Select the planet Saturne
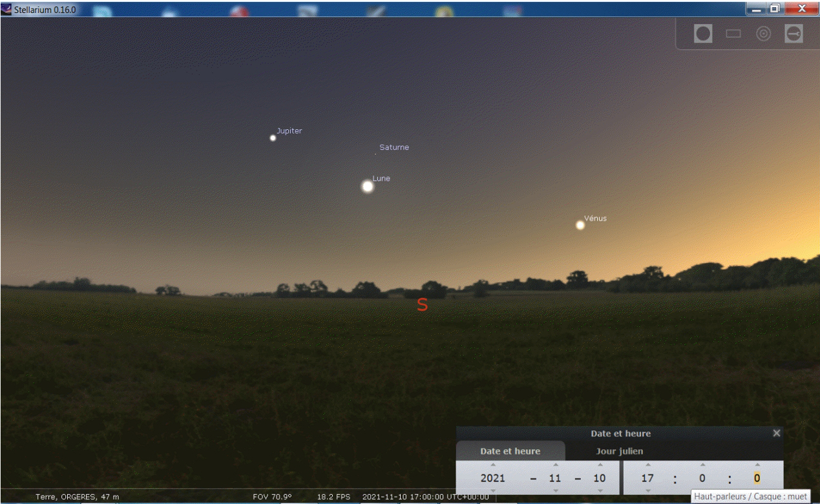820x504 pixels. point(375,154)
